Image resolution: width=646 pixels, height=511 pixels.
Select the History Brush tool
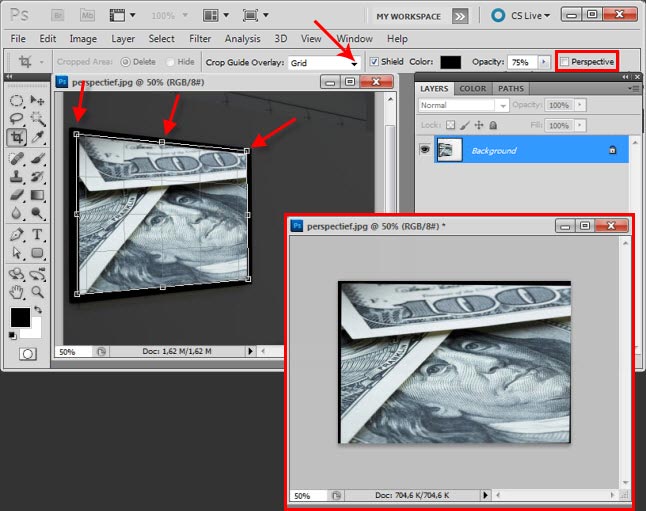37,177
